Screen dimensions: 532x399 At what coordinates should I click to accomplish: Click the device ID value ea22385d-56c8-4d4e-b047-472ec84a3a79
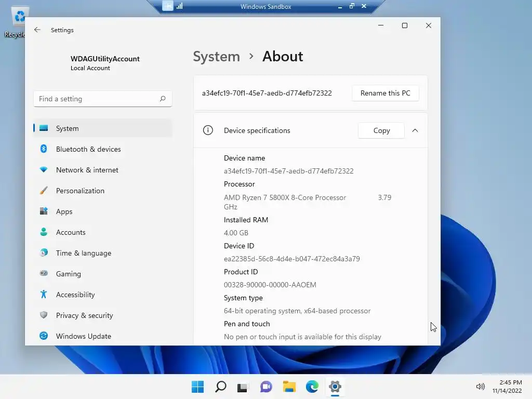[292, 259]
